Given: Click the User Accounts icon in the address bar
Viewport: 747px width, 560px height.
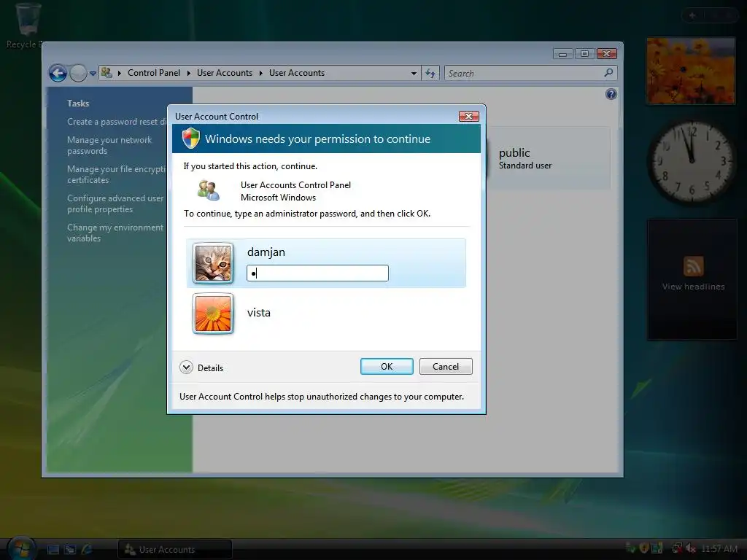Looking at the screenshot, I should [107, 73].
